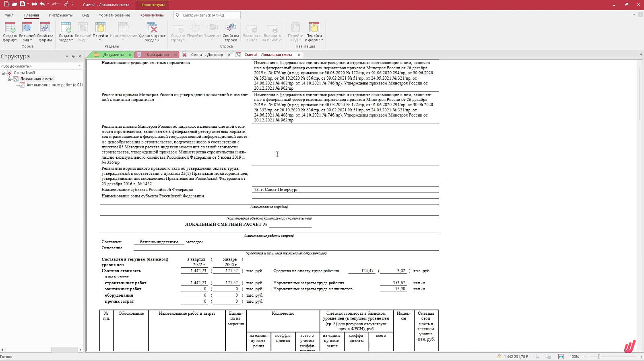
Task: Toggle fit-to-width icon in status bar
Action: click(x=561, y=357)
